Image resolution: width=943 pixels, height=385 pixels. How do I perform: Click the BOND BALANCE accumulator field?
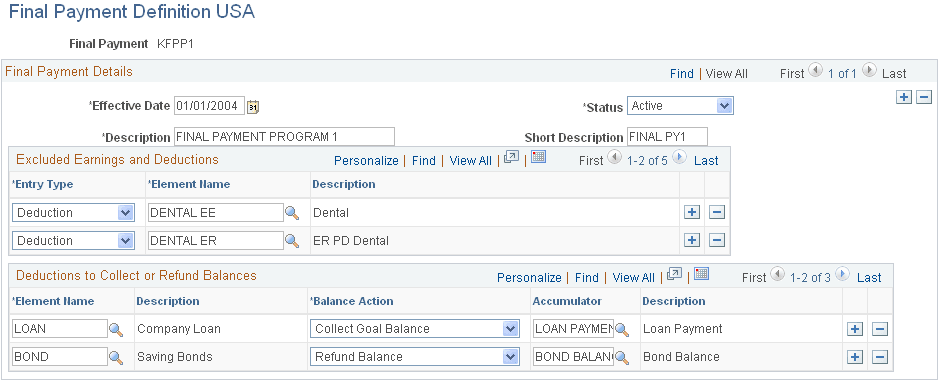pyautogui.click(x=573, y=357)
